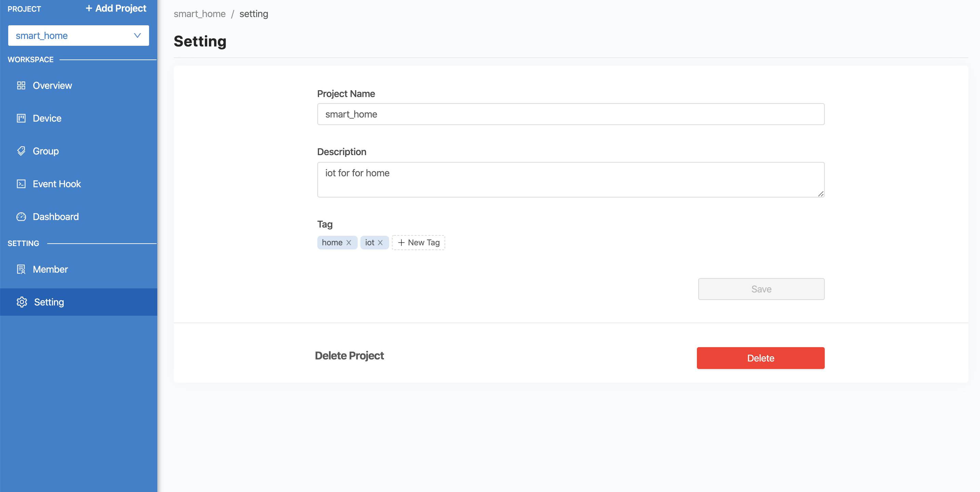Select the Member menu item

79,269
